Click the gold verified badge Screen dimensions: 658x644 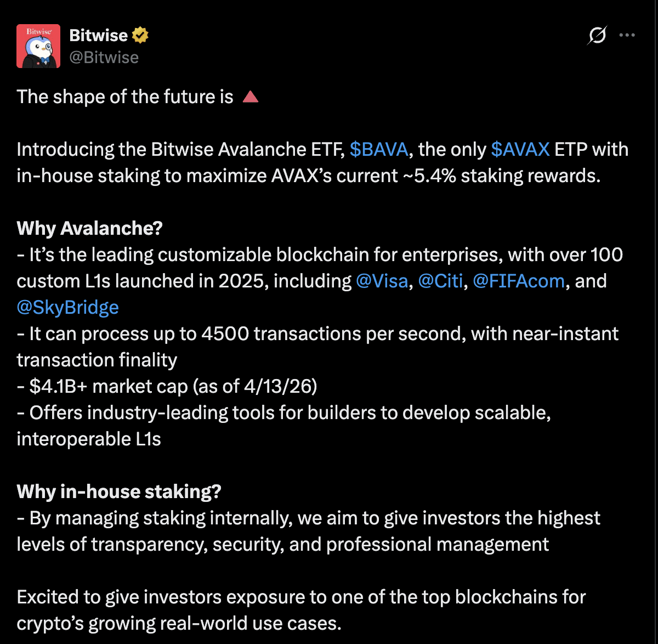click(x=140, y=36)
